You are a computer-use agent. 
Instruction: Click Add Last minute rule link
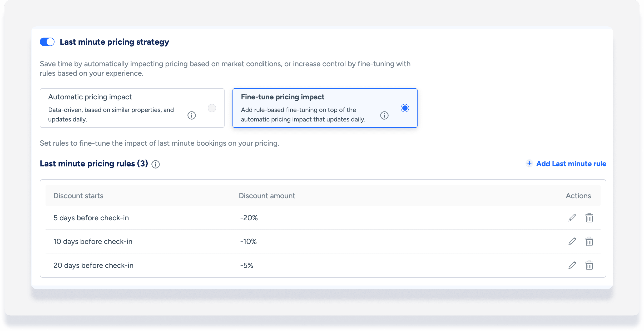pyautogui.click(x=571, y=164)
